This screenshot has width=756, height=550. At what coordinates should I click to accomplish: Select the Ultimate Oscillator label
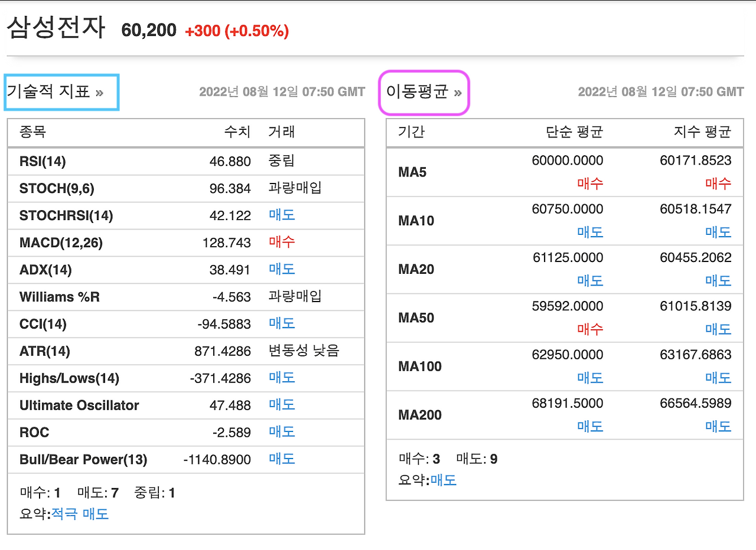click(x=79, y=405)
